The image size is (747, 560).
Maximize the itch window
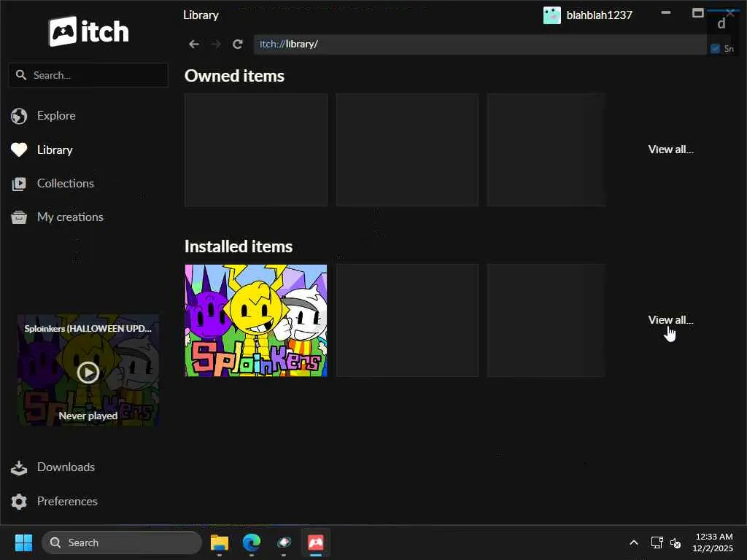point(698,13)
